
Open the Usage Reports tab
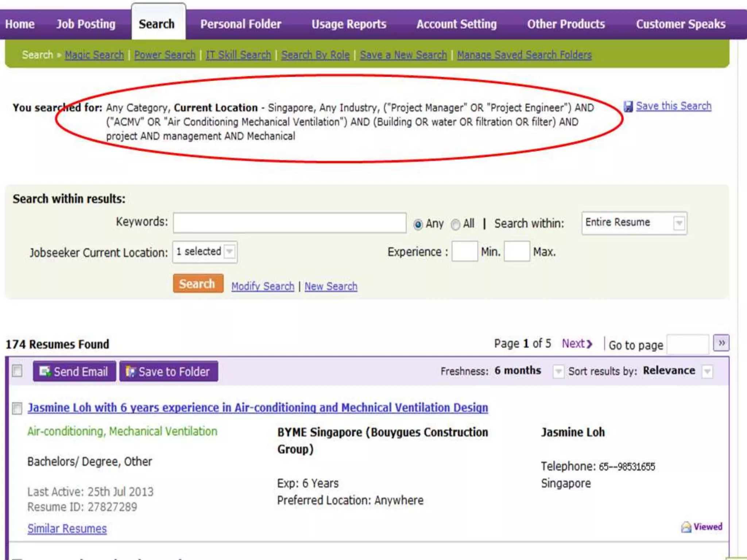coord(349,24)
